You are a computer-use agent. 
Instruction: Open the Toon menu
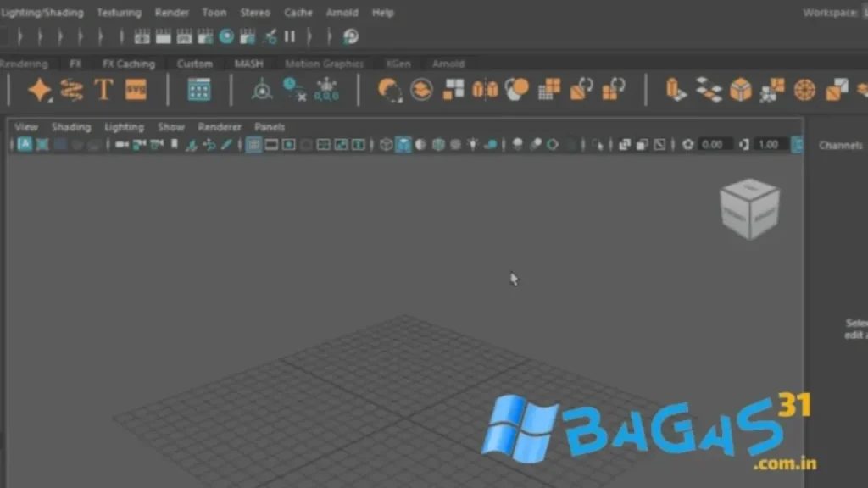tap(214, 12)
